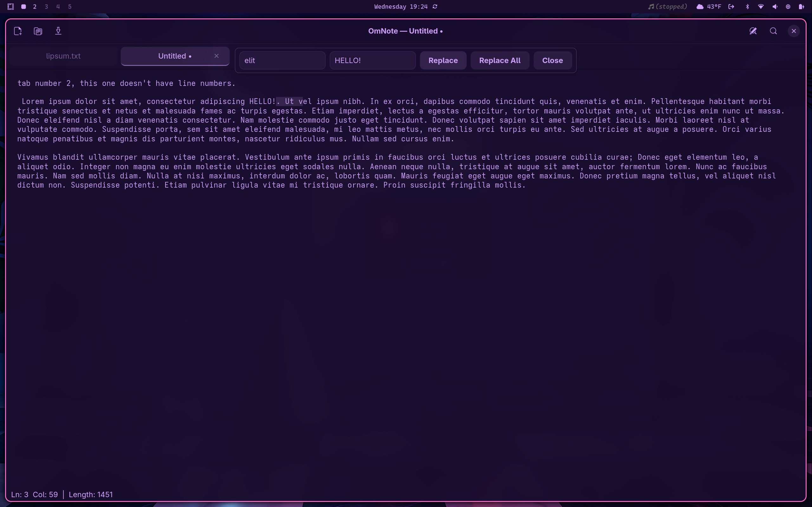Click the battery icon in the top bar
The height and width of the screenshot is (507, 812).
[801, 7]
